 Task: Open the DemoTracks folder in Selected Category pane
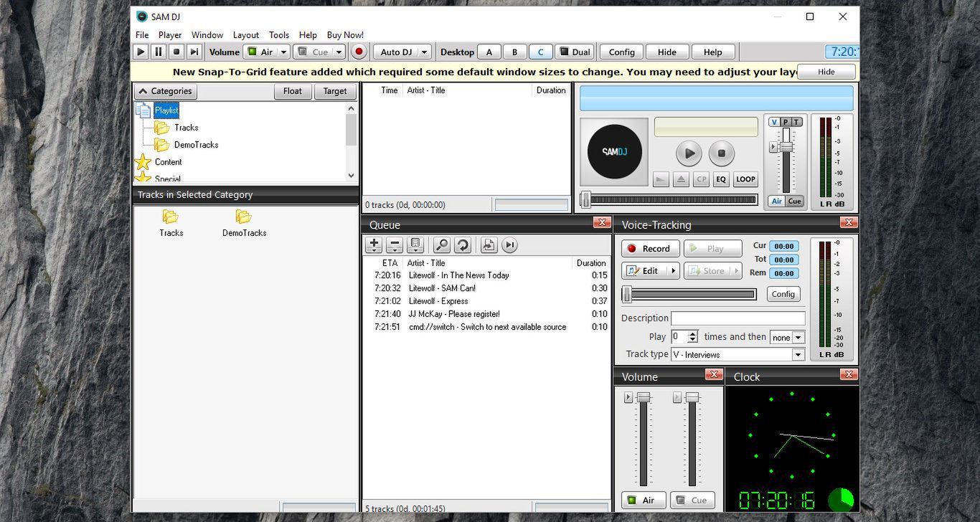[244, 223]
